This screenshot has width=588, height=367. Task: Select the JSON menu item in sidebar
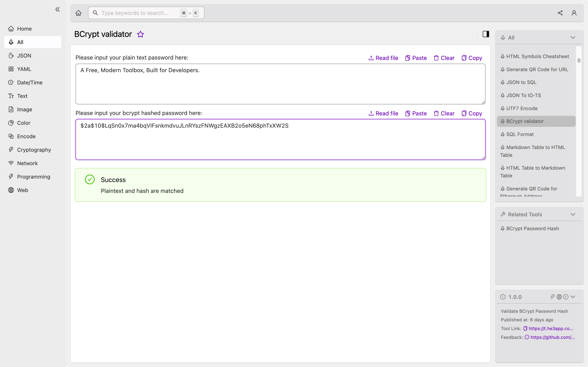[x=24, y=55]
